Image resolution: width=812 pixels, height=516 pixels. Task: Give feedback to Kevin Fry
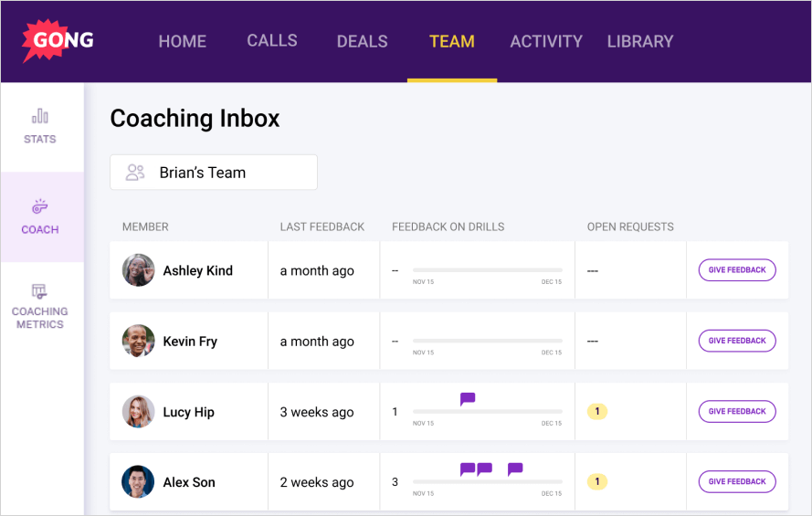(737, 341)
